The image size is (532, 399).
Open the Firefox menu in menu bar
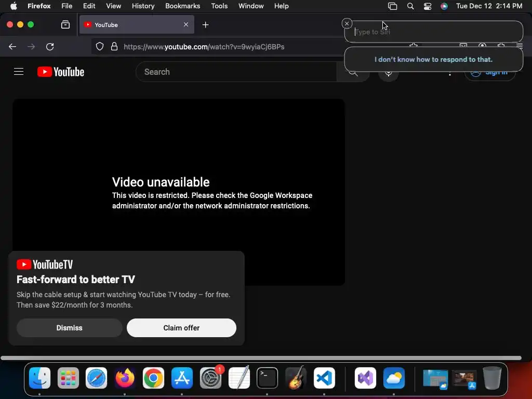(39, 6)
